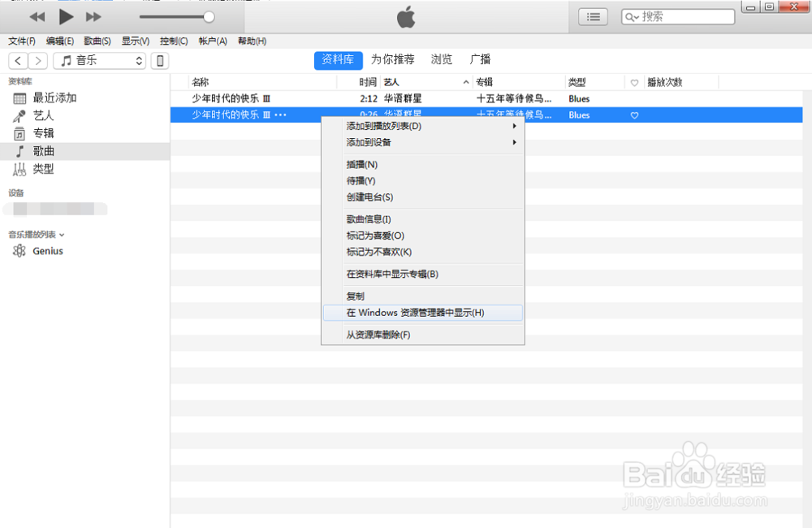Select 艺人 in the sidebar

point(85,115)
